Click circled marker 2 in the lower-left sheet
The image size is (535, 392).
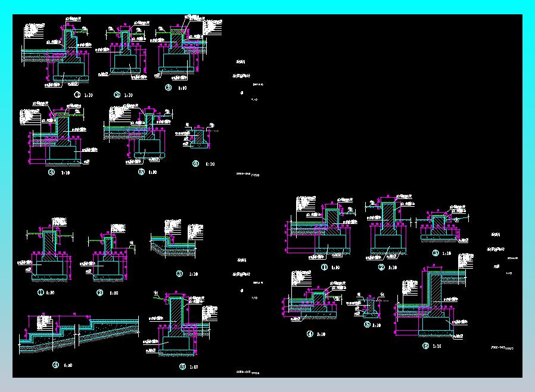(x=100, y=293)
